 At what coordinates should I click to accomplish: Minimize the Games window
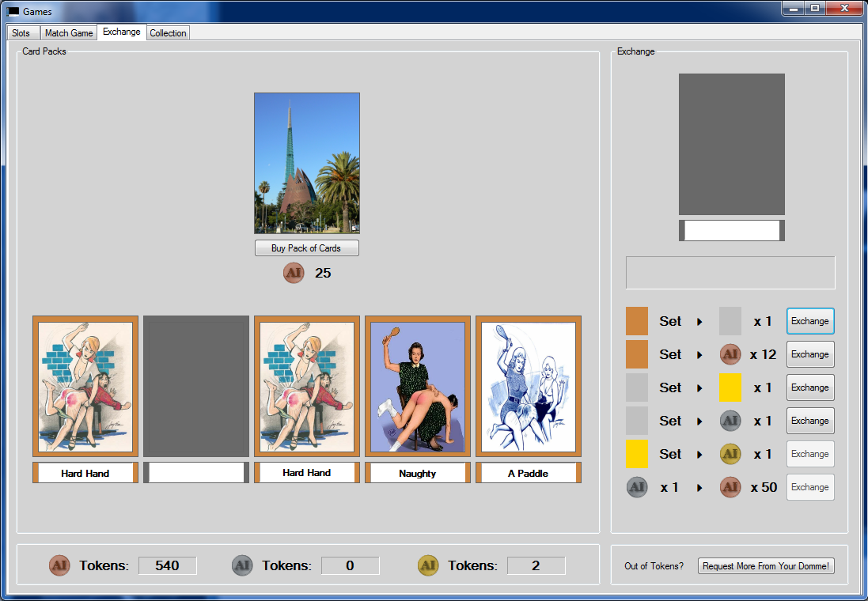(x=794, y=8)
